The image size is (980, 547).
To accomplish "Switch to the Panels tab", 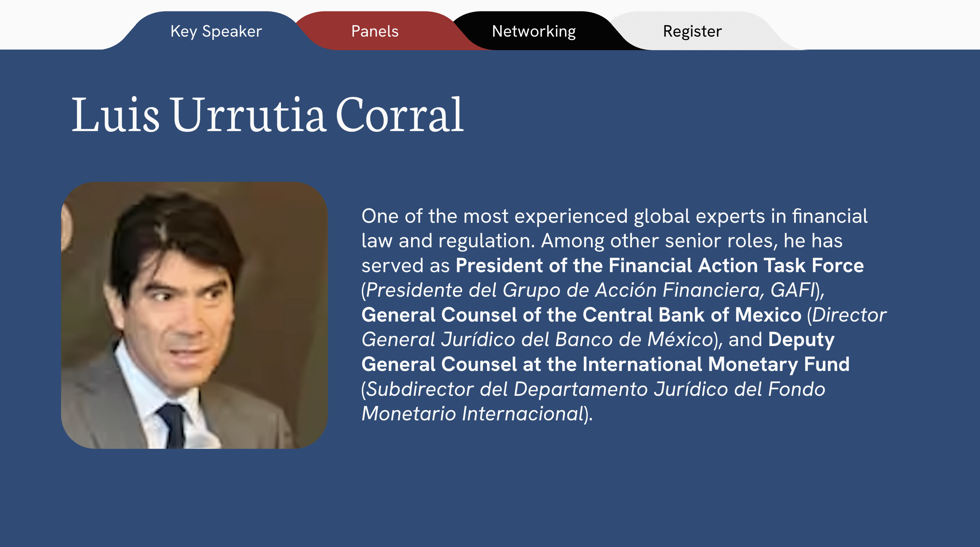I will 375,31.
